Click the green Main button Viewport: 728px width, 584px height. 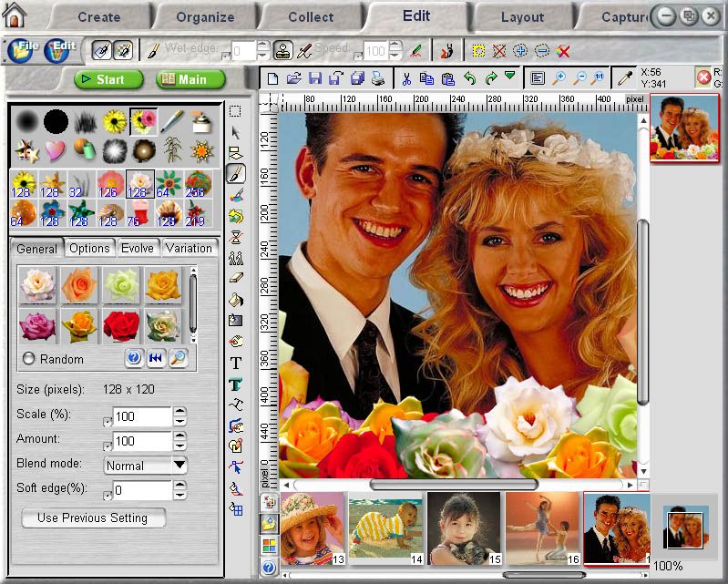(x=190, y=79)
